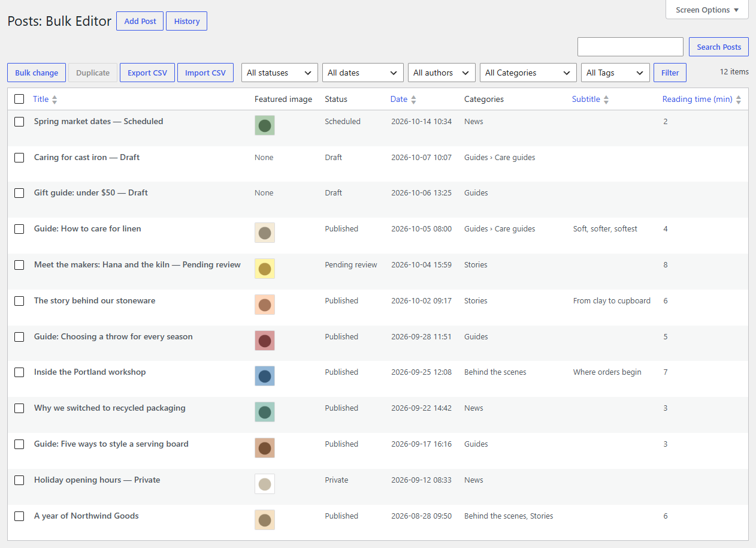
Task: Open the All statuses dropdown
Action: point(280,73)
